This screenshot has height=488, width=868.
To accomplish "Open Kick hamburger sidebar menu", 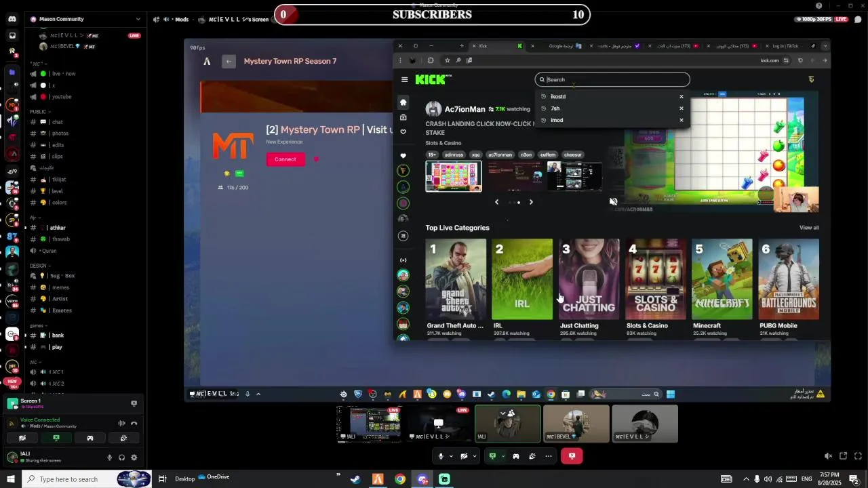I will pos(405,79).
